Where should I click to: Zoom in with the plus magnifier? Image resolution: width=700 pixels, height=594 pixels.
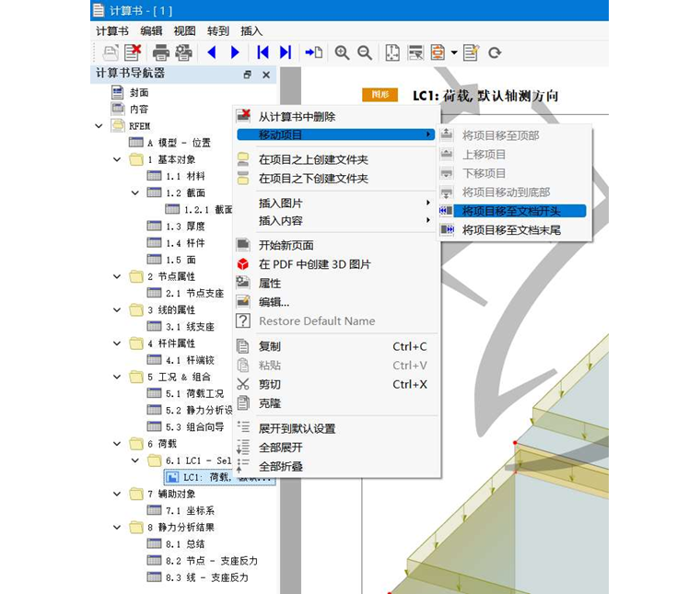(342, 52)
